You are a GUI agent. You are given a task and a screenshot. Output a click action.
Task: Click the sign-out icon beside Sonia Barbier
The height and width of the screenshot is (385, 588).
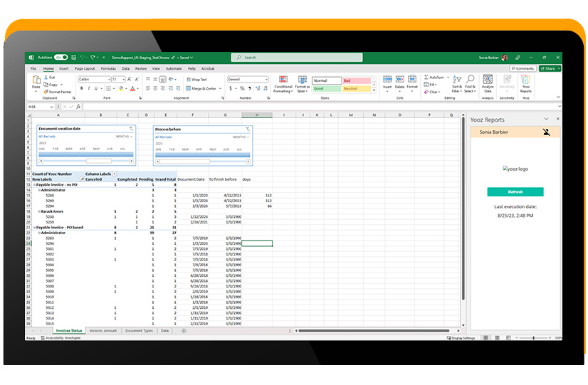[547, 132]
